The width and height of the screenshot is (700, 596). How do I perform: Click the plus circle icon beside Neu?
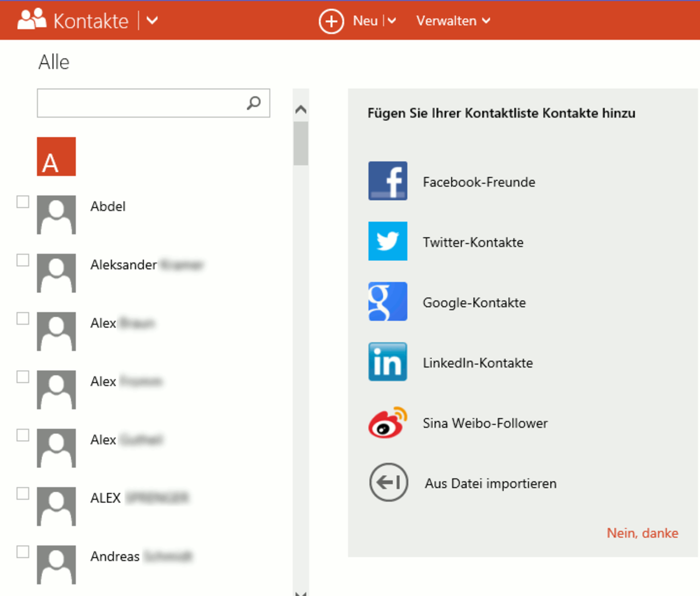click(x=331, y=21)
